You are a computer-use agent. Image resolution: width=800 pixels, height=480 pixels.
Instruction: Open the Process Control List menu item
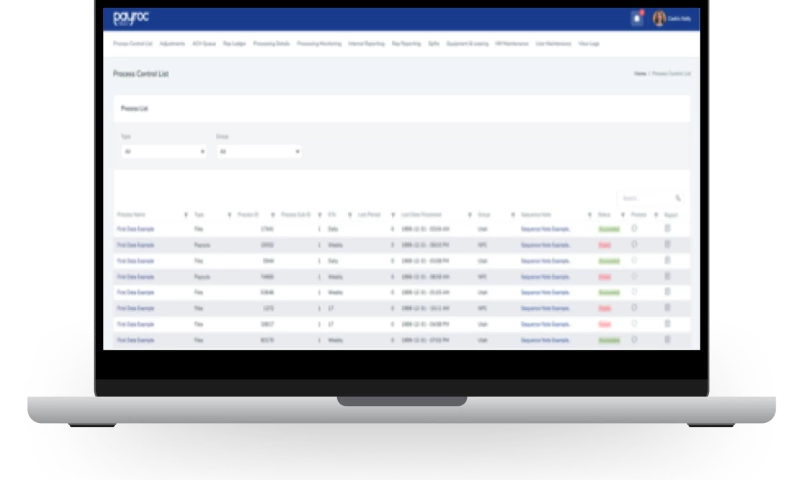click(133, 44)
